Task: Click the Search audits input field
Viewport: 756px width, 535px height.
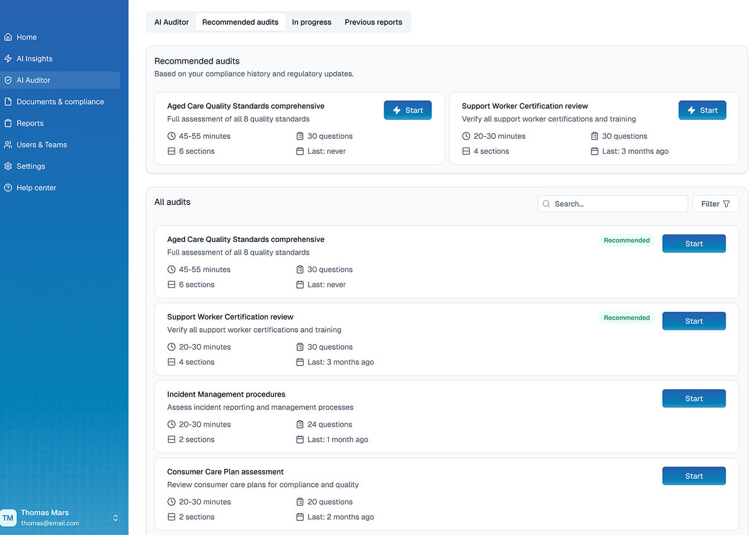Action: click(613, 204)
